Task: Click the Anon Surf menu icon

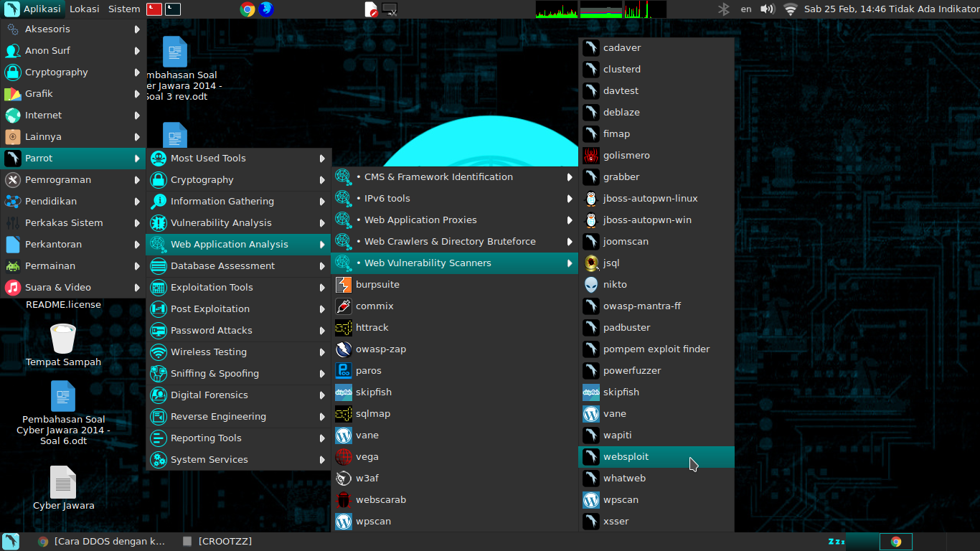Action: [x=13, y=51]
